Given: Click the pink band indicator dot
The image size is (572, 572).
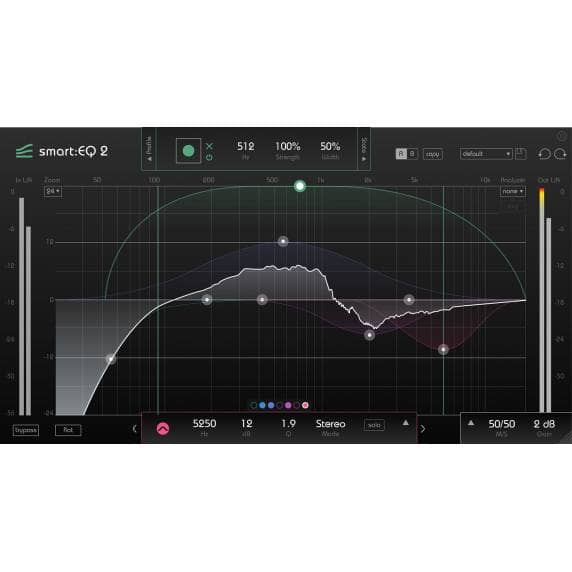Looking at the screenshot, I should coord(305,405).
